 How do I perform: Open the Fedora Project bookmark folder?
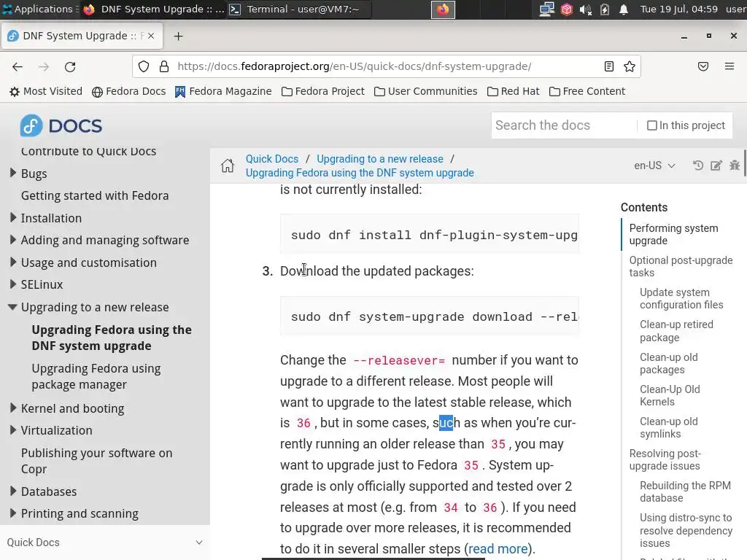(x=323, y=91)
